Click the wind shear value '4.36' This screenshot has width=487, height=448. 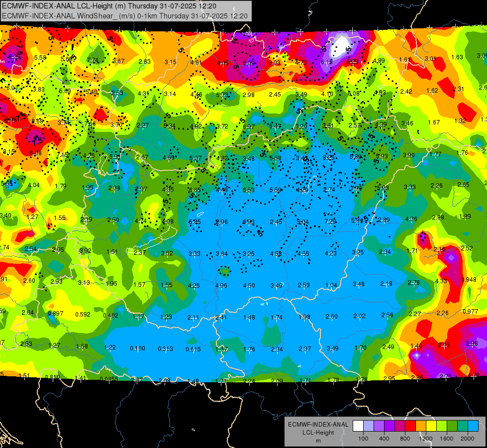[x=411, y=219]
